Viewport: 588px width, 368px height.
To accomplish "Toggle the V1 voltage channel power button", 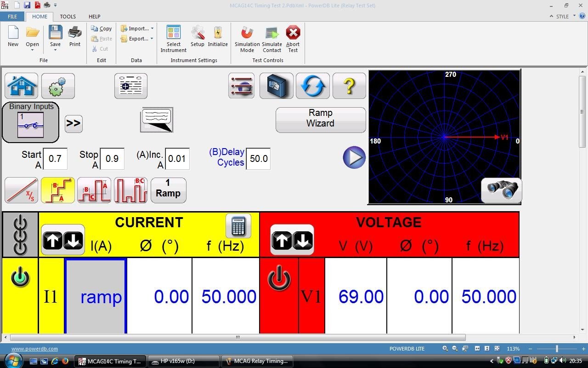I will [279, 280].
